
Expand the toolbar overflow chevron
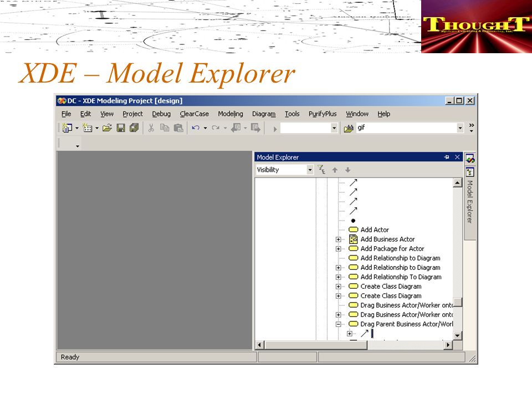[x=472, y=127]
